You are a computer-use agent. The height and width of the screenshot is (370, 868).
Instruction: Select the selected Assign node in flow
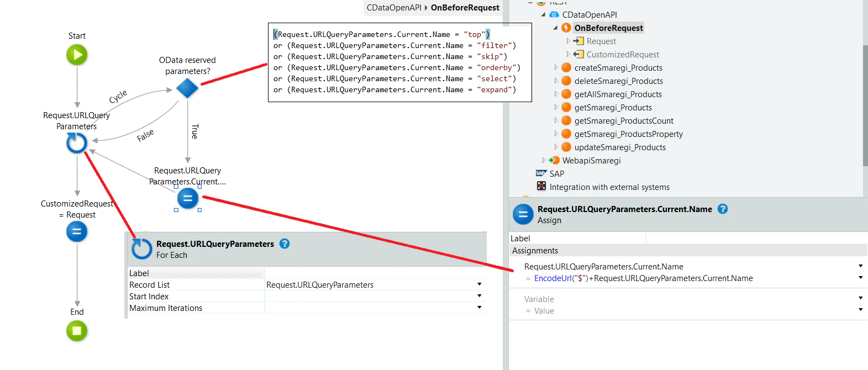point(188,198)
